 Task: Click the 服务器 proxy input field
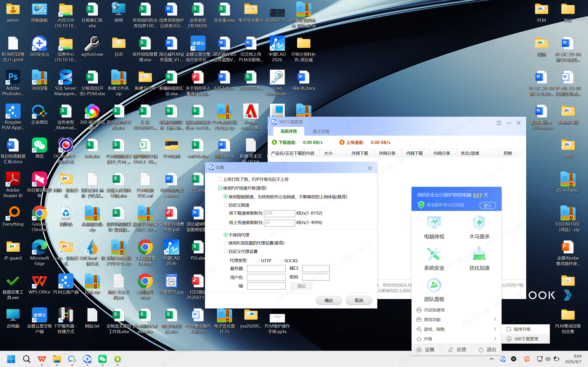pyautogui.click(x=266, y=268)
